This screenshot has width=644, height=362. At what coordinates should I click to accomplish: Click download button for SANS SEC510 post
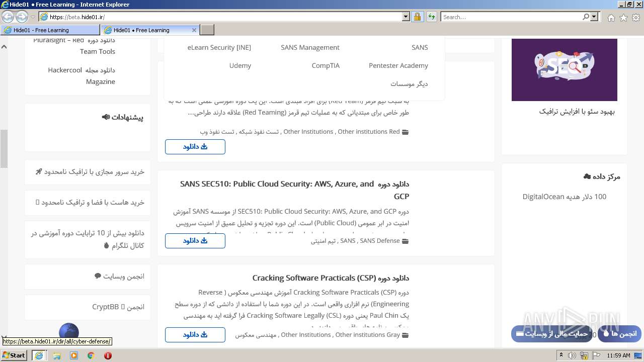point(195,241)
